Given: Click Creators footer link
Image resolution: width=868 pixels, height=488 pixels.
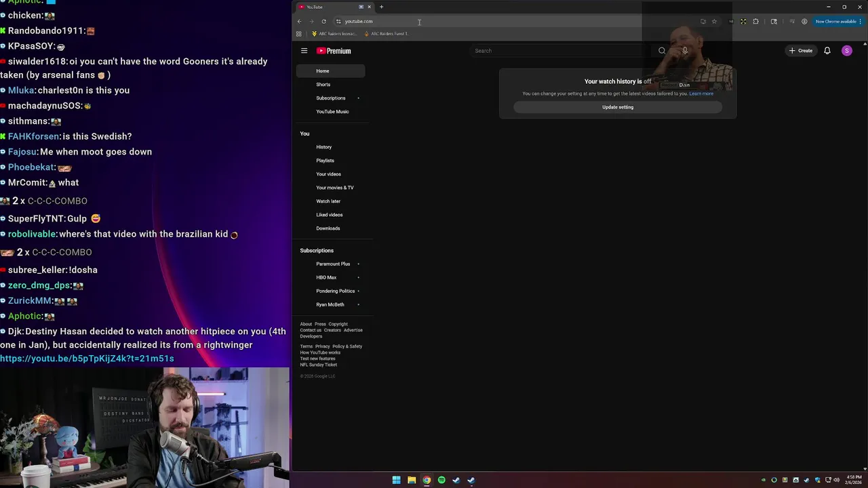Looking at the screenshot, I should (x=332, y=330).
